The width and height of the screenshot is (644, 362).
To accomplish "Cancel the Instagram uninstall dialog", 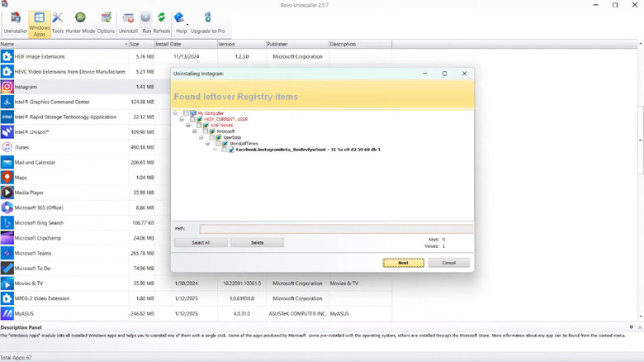I will (x=449, y=263).
